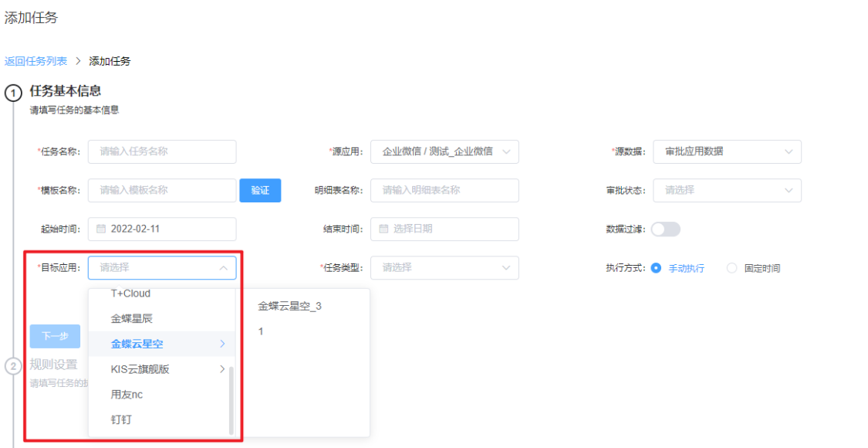Click the calendar icon in 起始时间 field
The image size is (868, 448).
coord(101,229)
